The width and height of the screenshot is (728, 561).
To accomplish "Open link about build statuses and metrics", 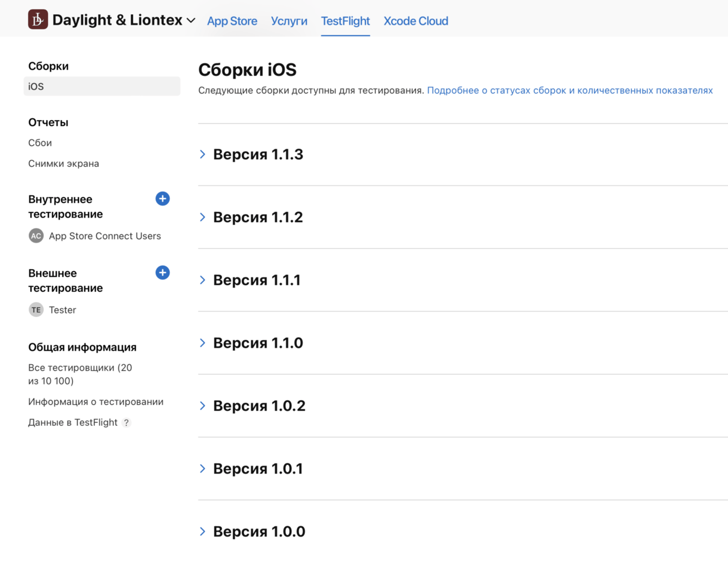I will click(569, 90).
